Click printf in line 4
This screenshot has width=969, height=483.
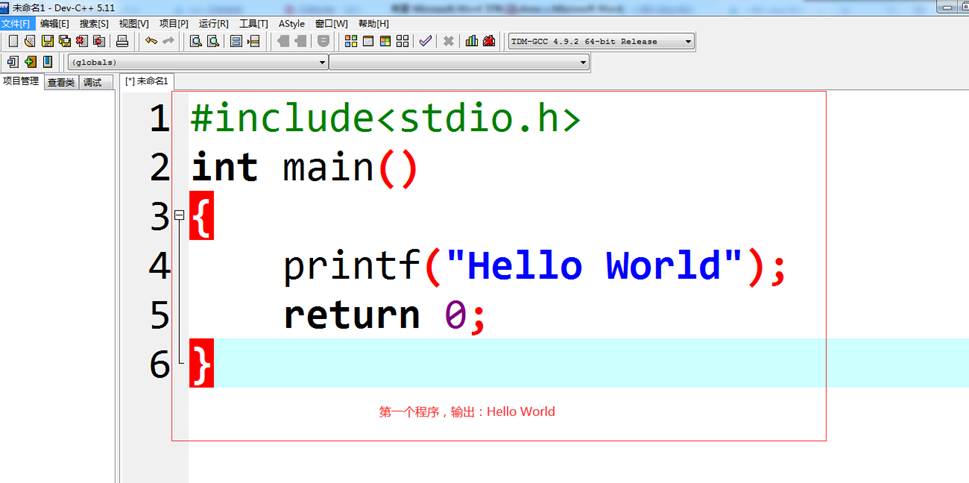[x=353, y=266]
